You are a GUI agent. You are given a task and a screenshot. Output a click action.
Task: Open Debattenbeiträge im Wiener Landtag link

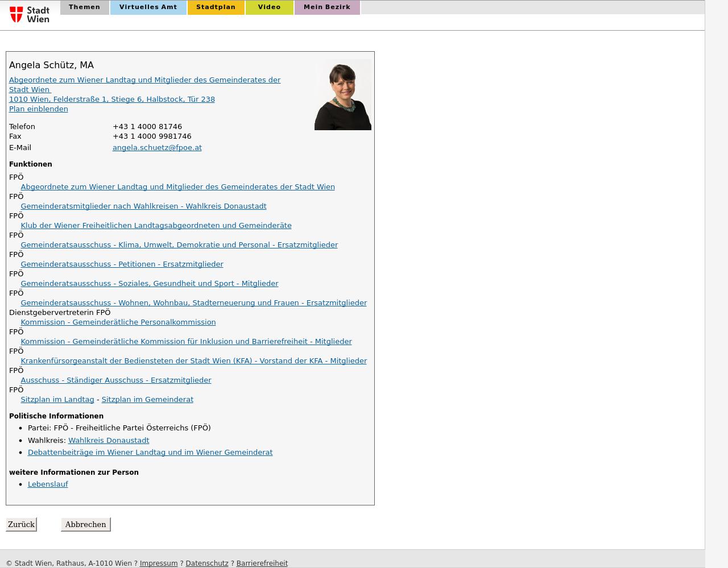[150, 453]
